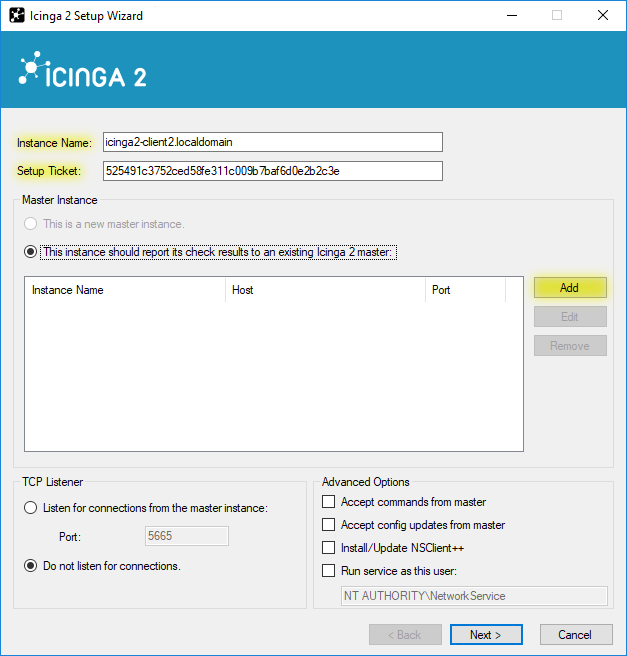The width and height of the screenshot is (627, 656).
Task: Click the Instance Name column header
Action: 125,290
